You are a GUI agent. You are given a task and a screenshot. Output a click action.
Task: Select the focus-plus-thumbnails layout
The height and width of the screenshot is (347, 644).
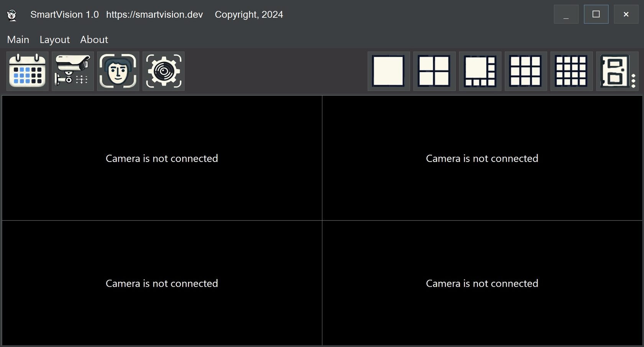click(x=480, y=71)
